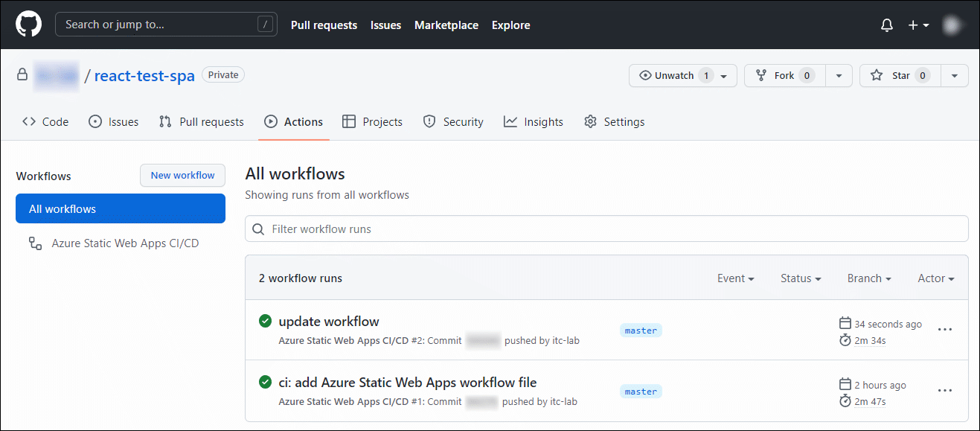Focus the Search or jump to field
The height and width of the screenshot is (431, 980).
click(166, 25)
